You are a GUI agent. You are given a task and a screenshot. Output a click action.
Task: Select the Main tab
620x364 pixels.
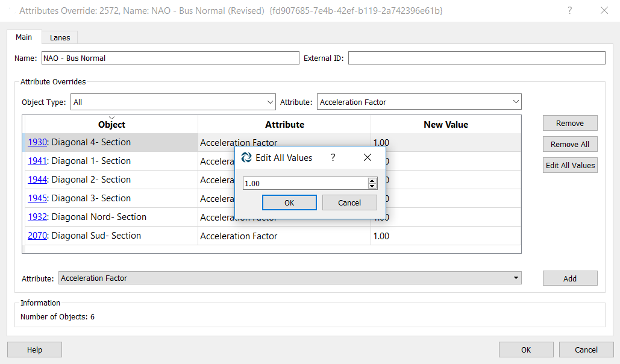point(23,37)
